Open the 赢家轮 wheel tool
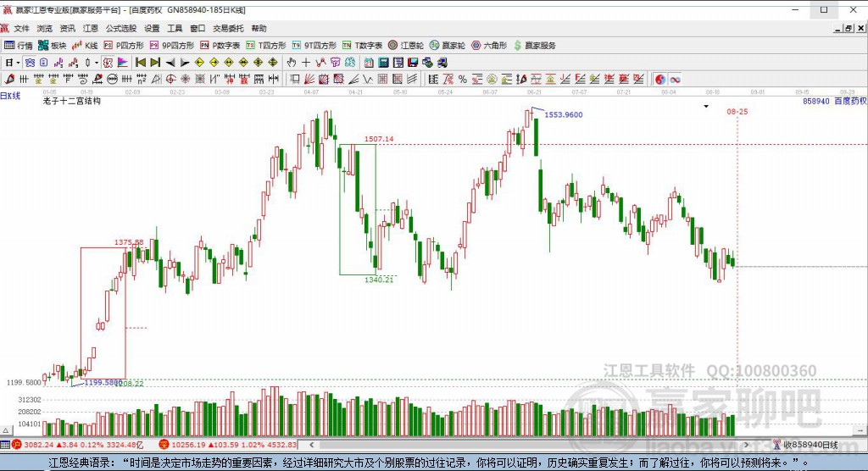This screenshot has width=868, height=471. (x=448, y=46)
